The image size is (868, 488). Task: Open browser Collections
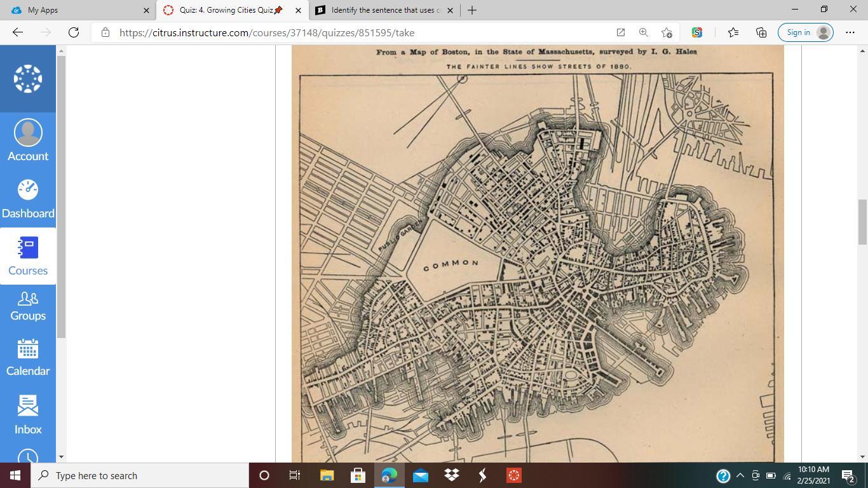(761, 32)
